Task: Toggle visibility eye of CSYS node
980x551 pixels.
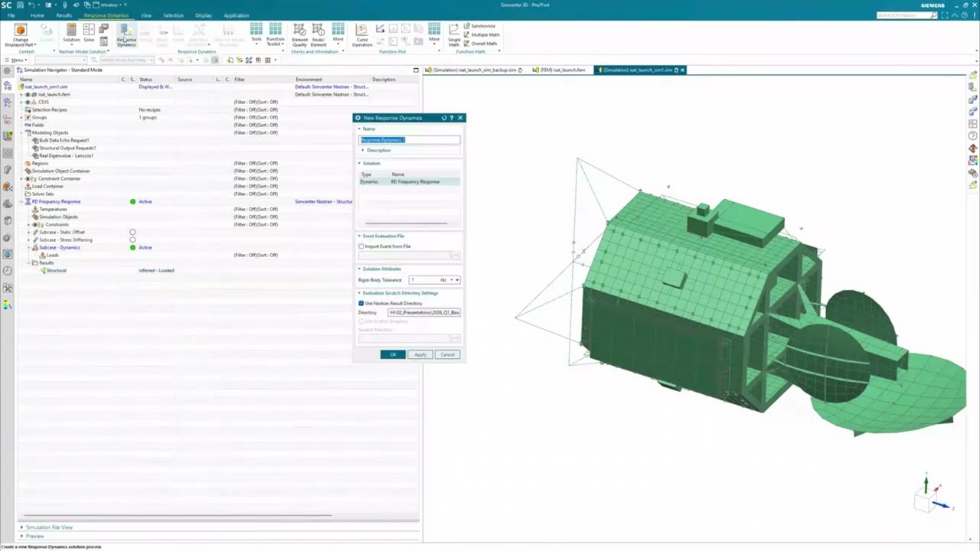Action: click(28, 102)
